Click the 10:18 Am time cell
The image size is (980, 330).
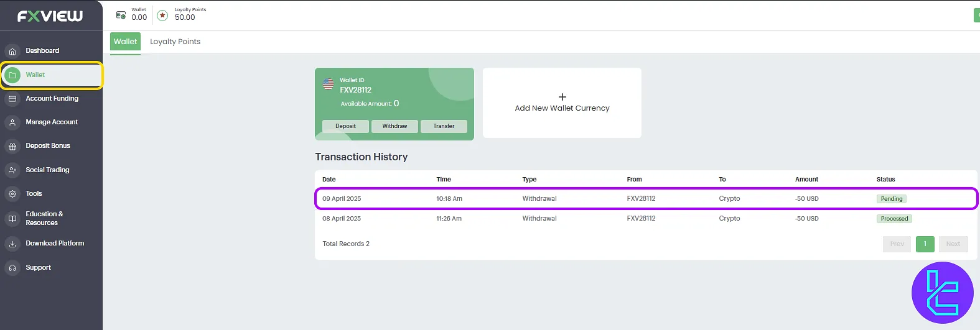449,199
